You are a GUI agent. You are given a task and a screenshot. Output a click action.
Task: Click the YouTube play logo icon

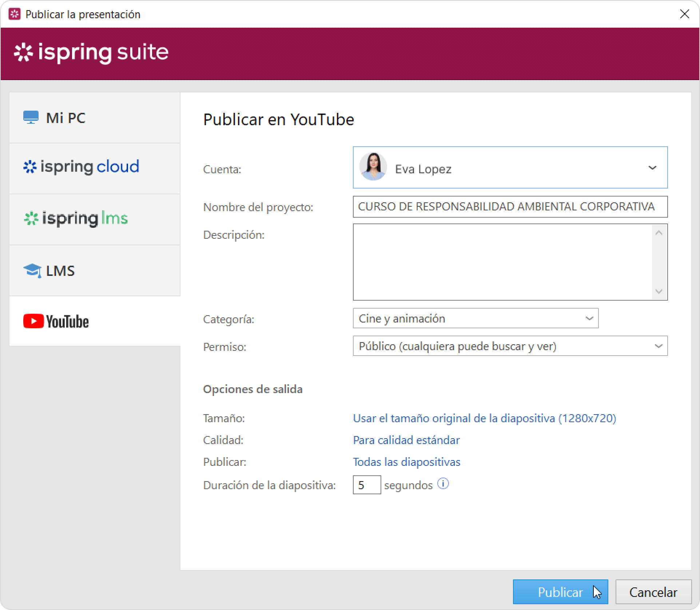pos(33,321)
